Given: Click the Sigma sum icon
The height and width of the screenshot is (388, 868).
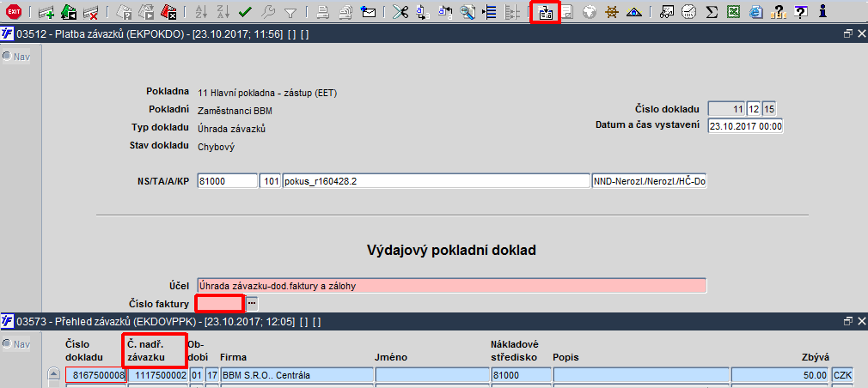Looking at the screenshot, I should (712, 12).
